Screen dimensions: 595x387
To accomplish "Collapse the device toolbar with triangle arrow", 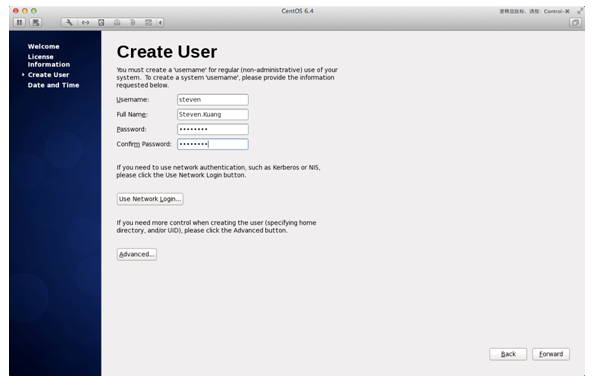I will [x=160, y=23].
